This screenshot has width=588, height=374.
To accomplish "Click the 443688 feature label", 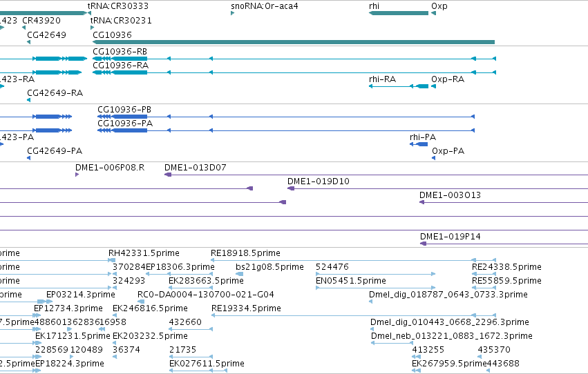I will click(503, 364).
